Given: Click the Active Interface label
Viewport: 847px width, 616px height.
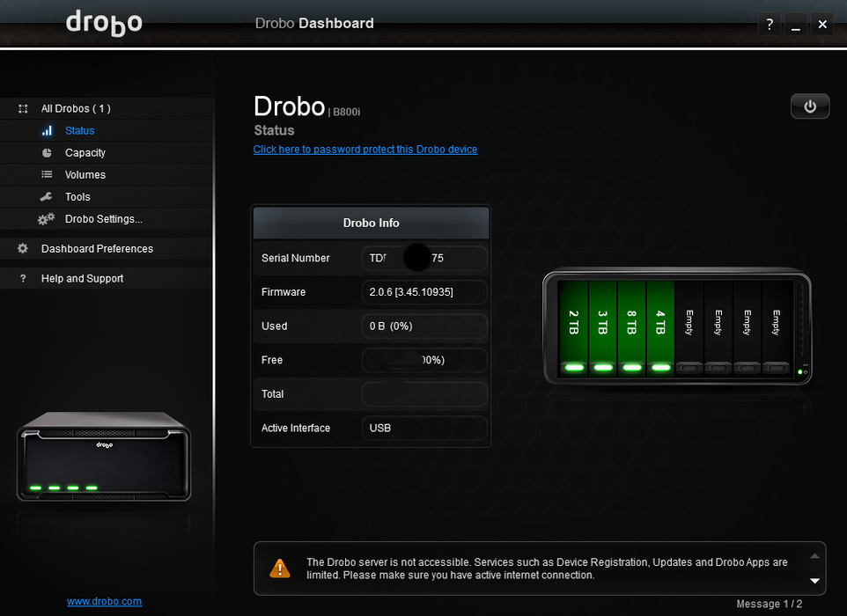Looking at the screenshot, I should pyautogui.click(x=296, y=429).
